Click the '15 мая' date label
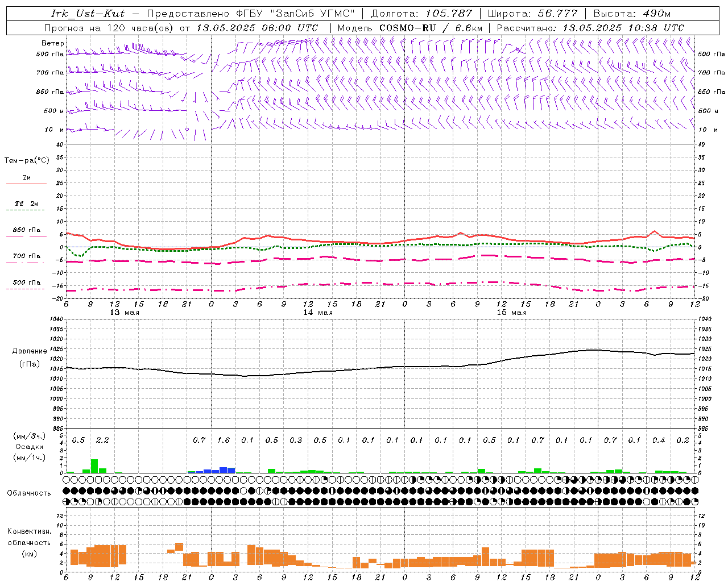Image resolution: width=728 pixels, height=582 pixels. 511,313
